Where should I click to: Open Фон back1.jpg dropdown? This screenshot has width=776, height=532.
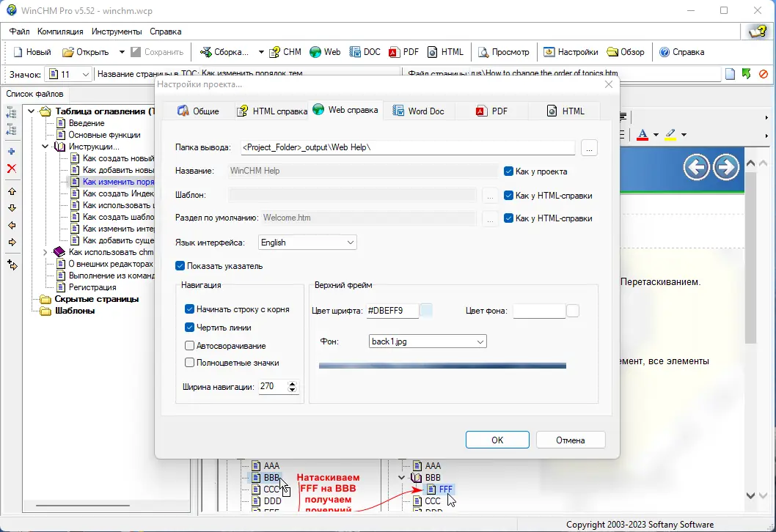point(428,341)
